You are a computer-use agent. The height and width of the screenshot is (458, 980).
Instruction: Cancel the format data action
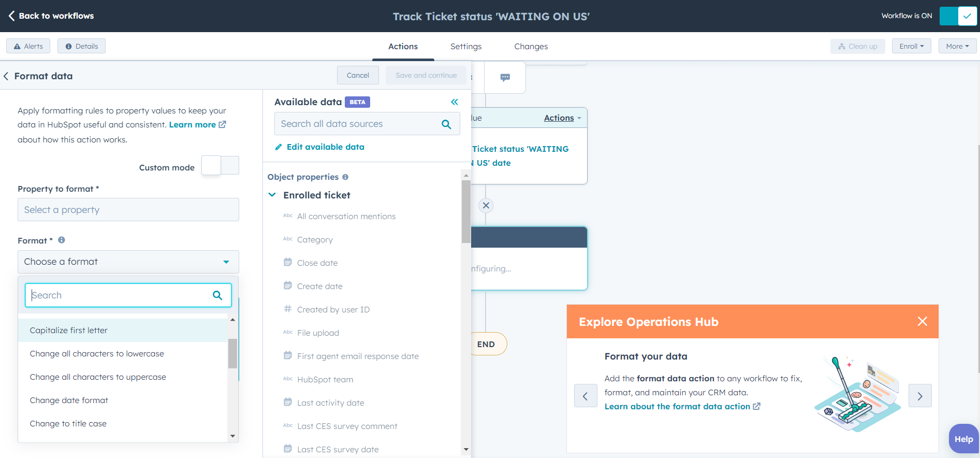pyautogui.click(x=358, y=75)
